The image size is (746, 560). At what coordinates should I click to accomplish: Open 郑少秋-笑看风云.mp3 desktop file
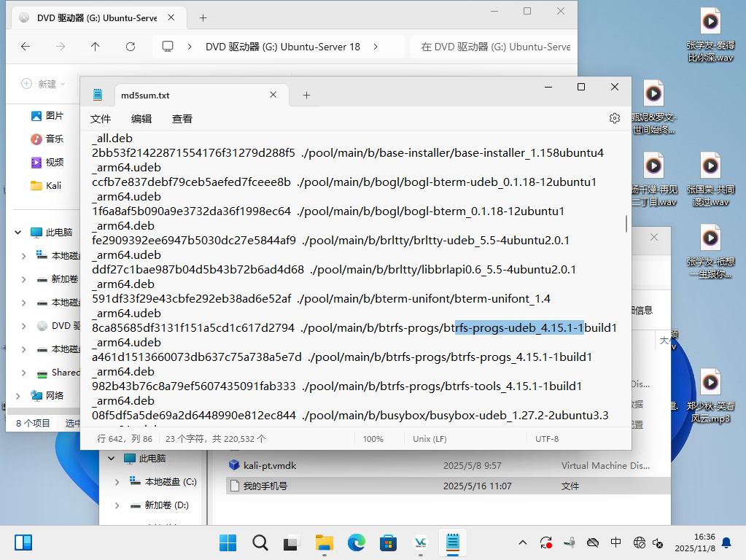click(x=710, y=397)
